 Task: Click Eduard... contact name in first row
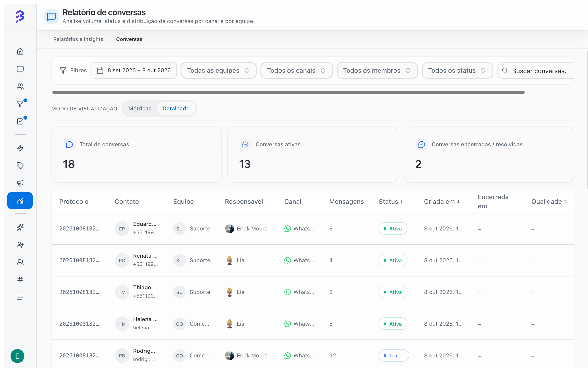point(144,224)
